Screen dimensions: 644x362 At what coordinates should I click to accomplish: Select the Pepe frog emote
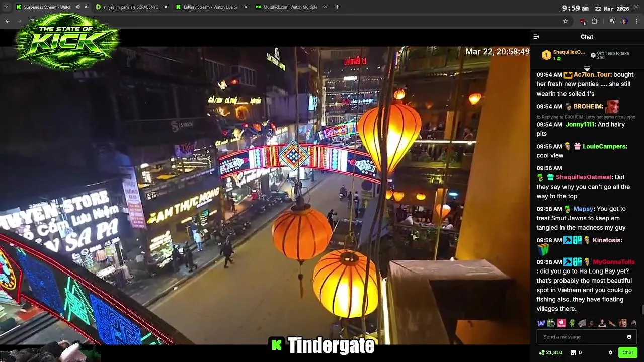coord(551,323)
